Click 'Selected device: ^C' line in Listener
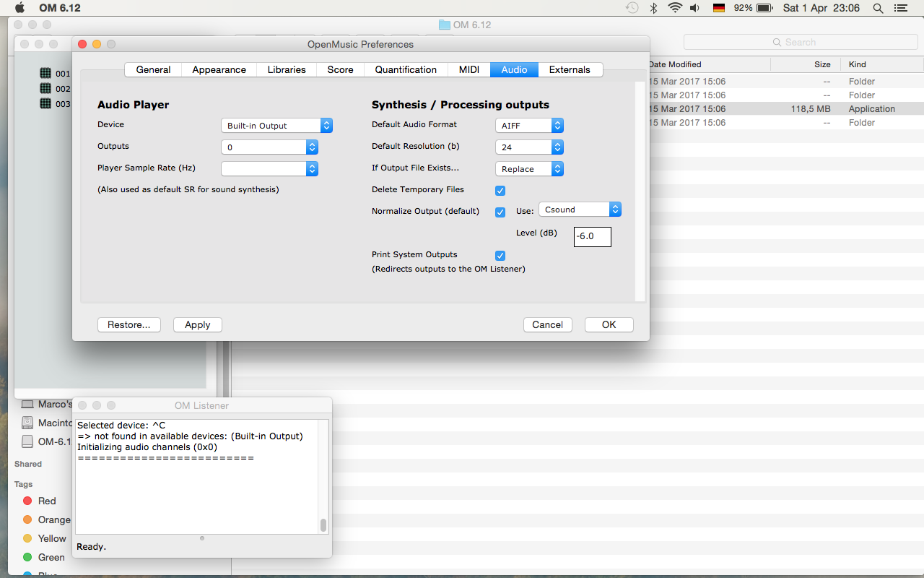 click(x=121, y=426)
